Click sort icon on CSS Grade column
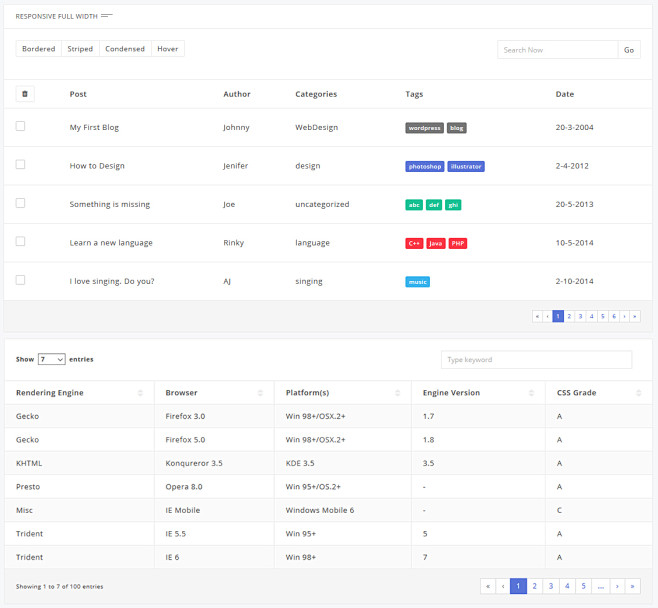The width and height of the screenshot is (658, 608). (x=643, y=393)
